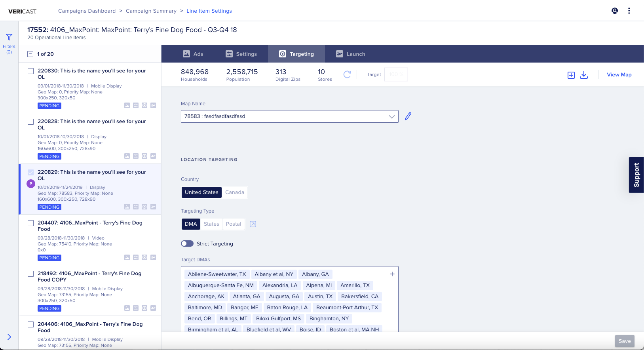Switch to the Settings tab
This screenshot has width=644, height=350.
tap(241, 54)
